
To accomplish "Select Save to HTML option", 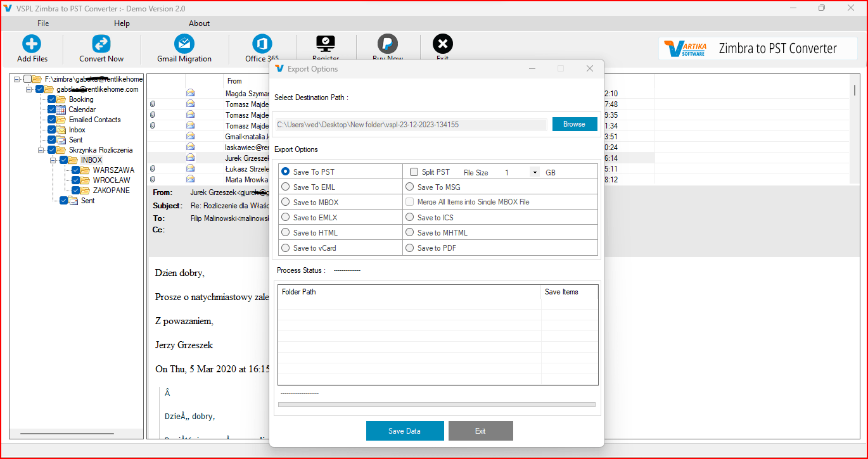I will tap(286, 232).
